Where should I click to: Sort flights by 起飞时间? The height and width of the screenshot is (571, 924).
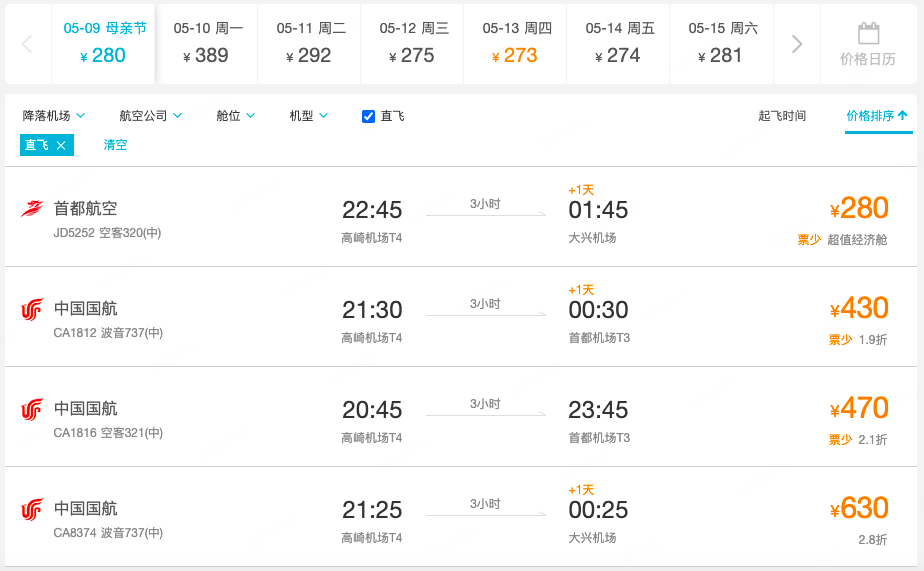(782, 116)
